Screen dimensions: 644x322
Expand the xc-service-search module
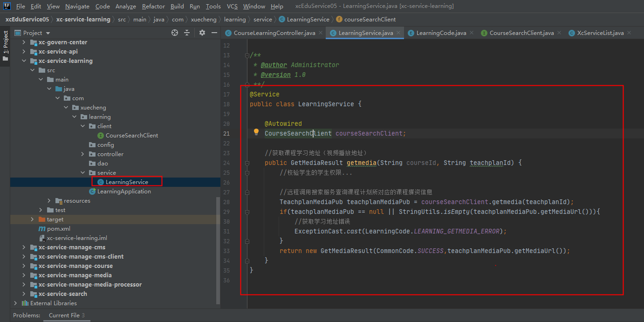pyautogui.click(x=24, y=294)
